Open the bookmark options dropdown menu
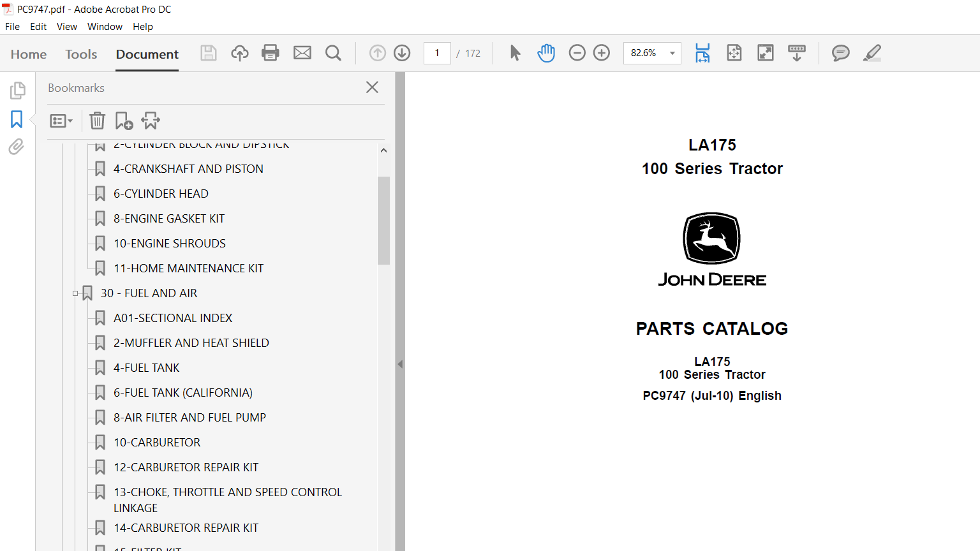Viewport: 980px width, 551px height. tap(61, 121)
